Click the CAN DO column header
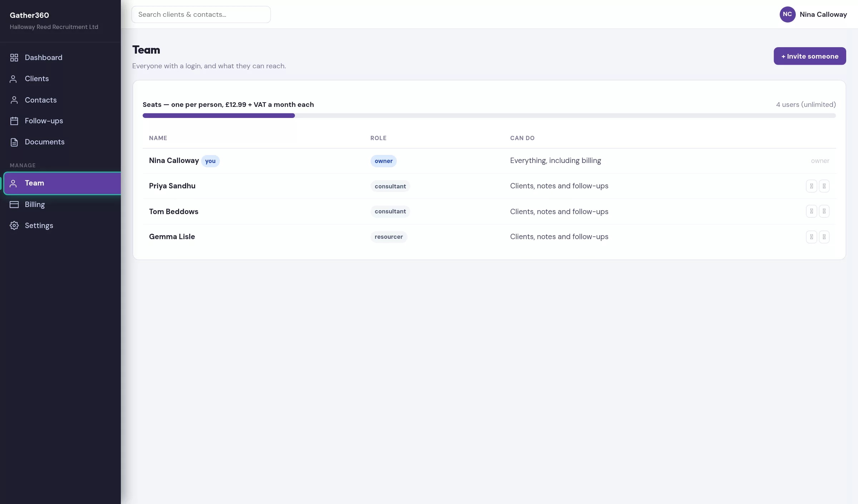Viewport: 858px width, 504px height. point(522,138)
